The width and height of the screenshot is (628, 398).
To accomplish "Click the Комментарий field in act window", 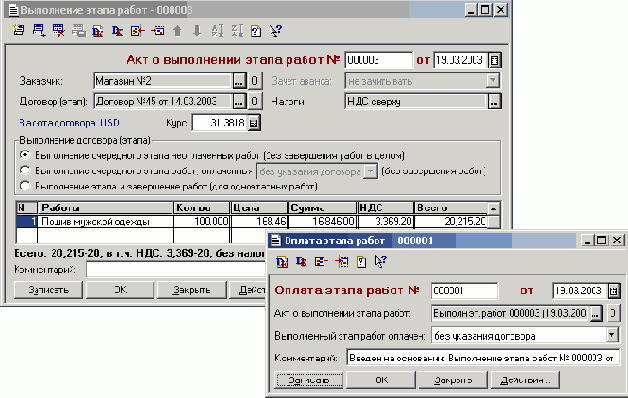I will tap(176, 269).
